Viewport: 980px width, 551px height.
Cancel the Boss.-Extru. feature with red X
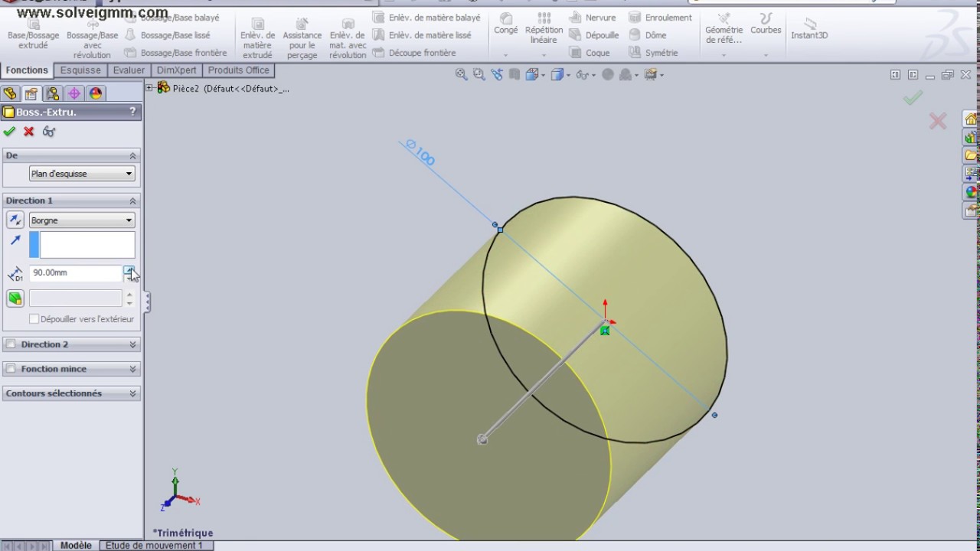click(x=29, y=132)
